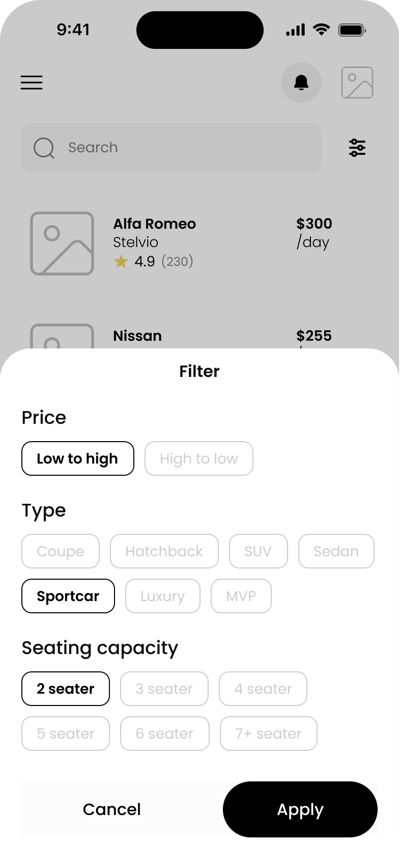Open the hamburger menu

[x=32, y=83]
